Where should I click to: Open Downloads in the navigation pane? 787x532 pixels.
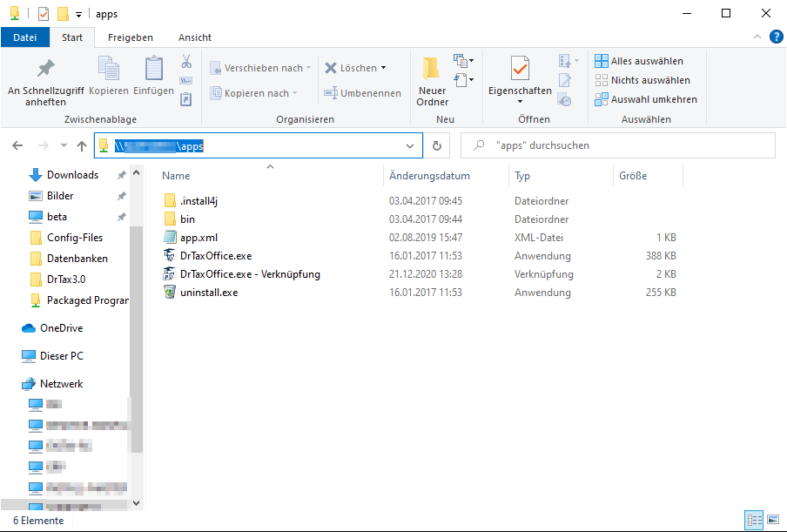72,175
